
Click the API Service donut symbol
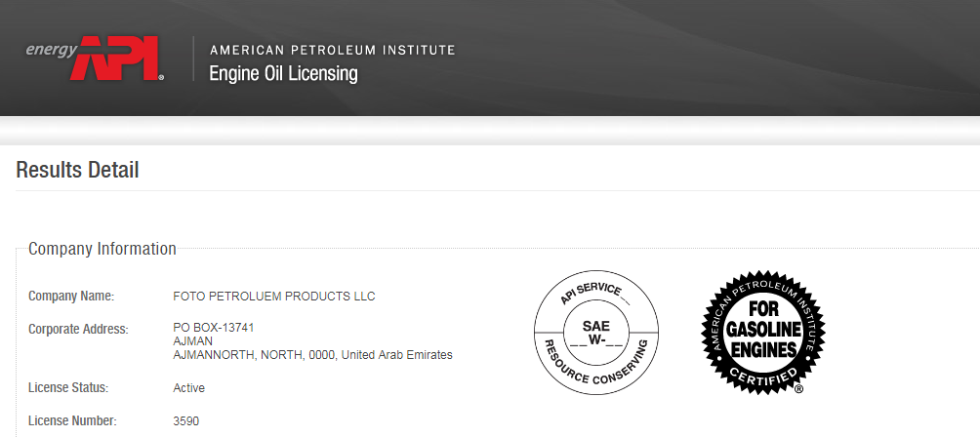pos(596,333)
